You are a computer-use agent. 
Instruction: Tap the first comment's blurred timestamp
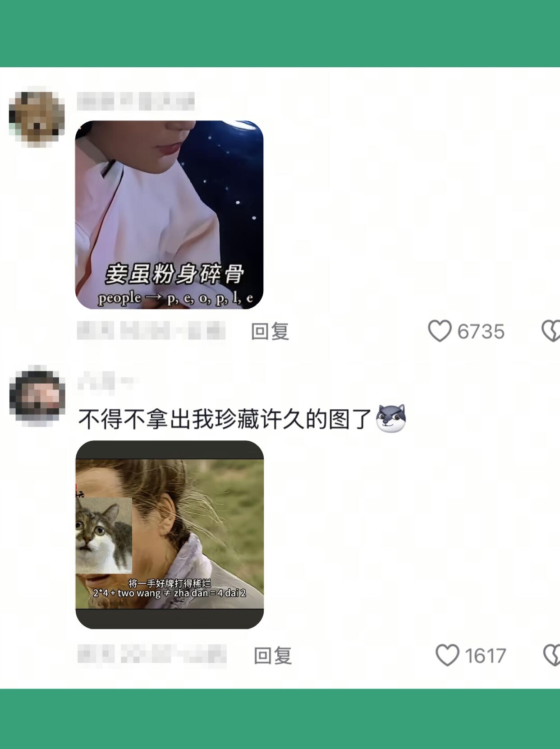tap(151, 331)
